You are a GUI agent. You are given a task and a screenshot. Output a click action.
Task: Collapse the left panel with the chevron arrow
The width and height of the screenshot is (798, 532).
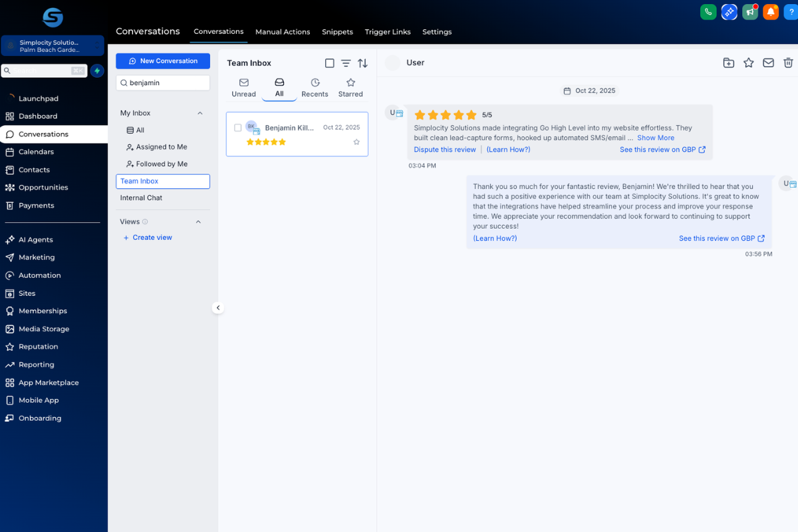pos(218,307)
